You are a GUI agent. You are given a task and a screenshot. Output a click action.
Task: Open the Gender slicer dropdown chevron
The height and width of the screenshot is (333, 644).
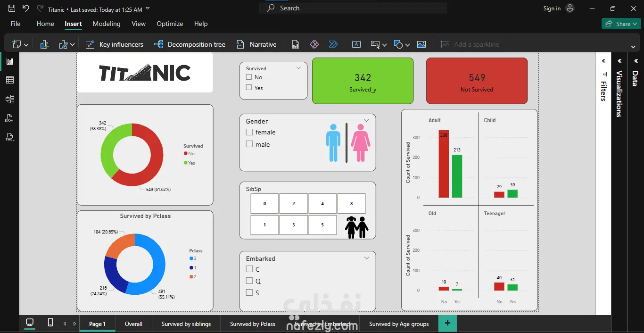click(366, 121)
